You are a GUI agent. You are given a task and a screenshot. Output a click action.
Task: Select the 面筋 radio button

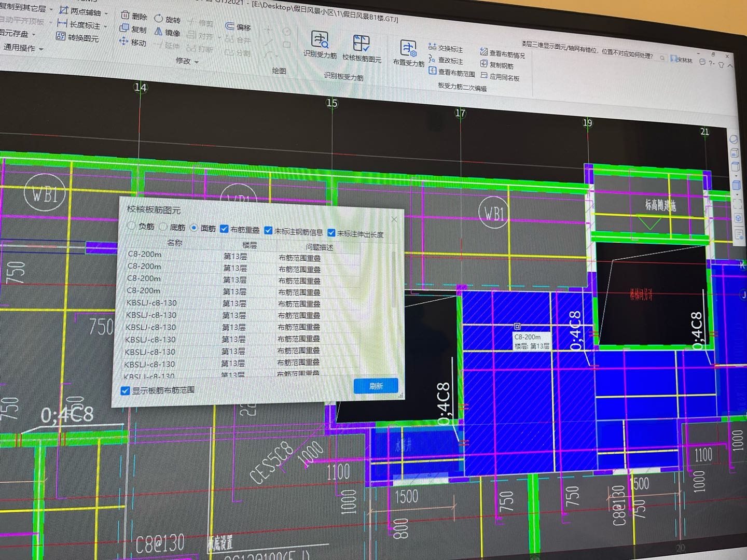(194, 228)
